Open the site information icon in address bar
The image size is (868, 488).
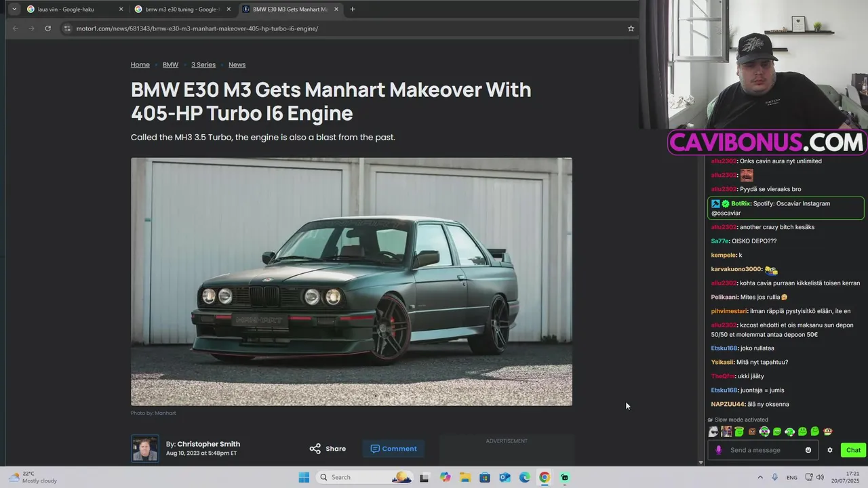(66, 28)
